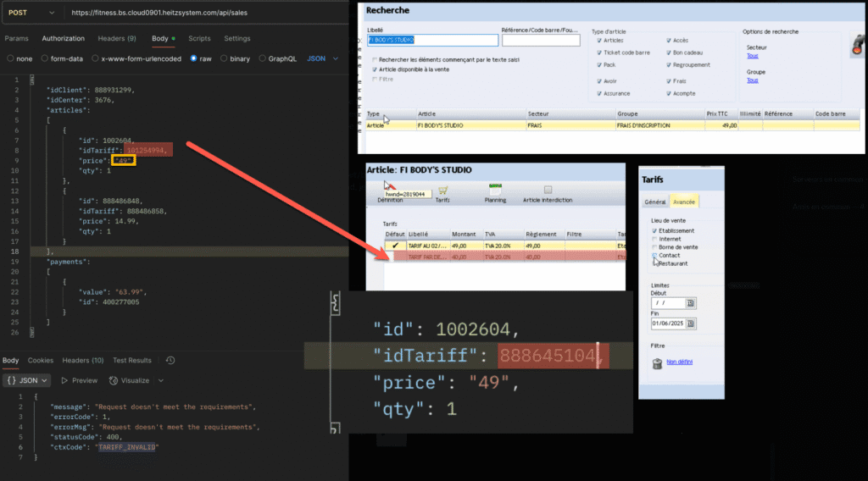The image size is (868, 481).
Task: Switch to request Headers (9) tab
Action: coord(117,38)
